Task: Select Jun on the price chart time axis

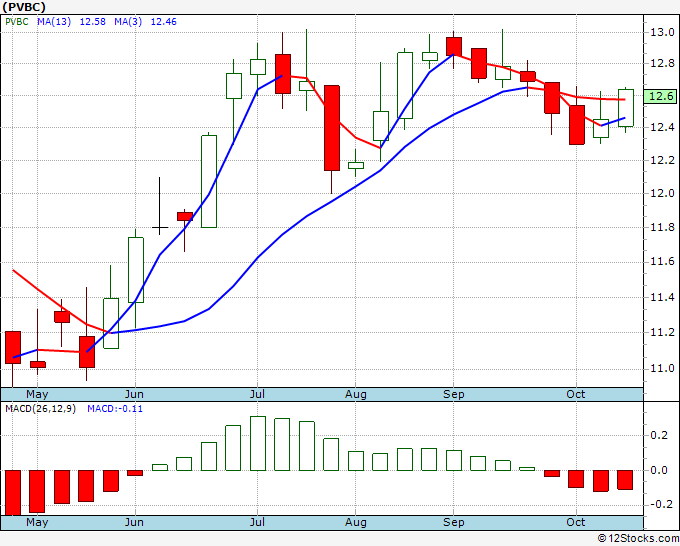Action: point(134,394)
